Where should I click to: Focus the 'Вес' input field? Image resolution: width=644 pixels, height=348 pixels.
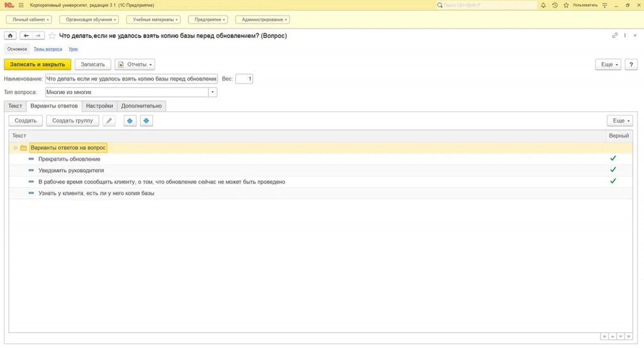244,79
